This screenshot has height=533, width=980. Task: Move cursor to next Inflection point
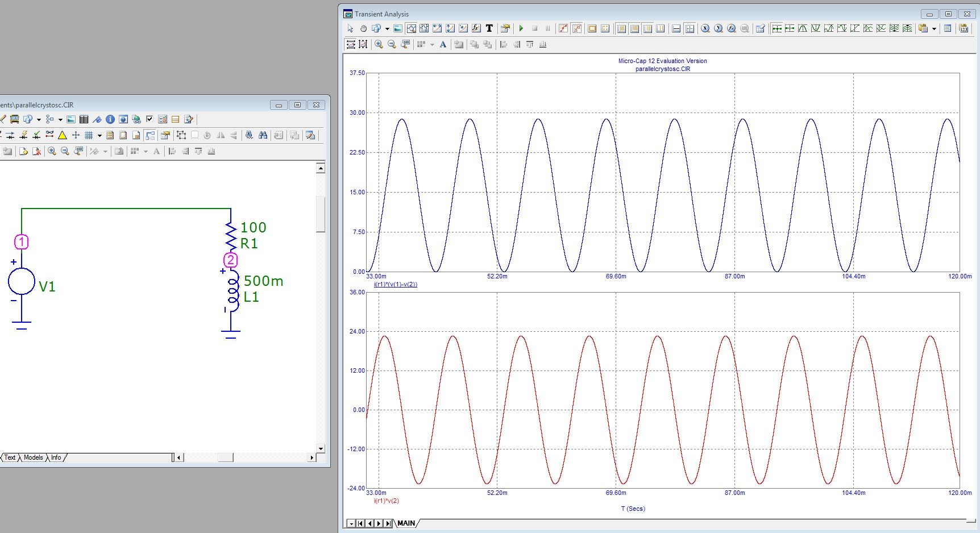[855, 28]
